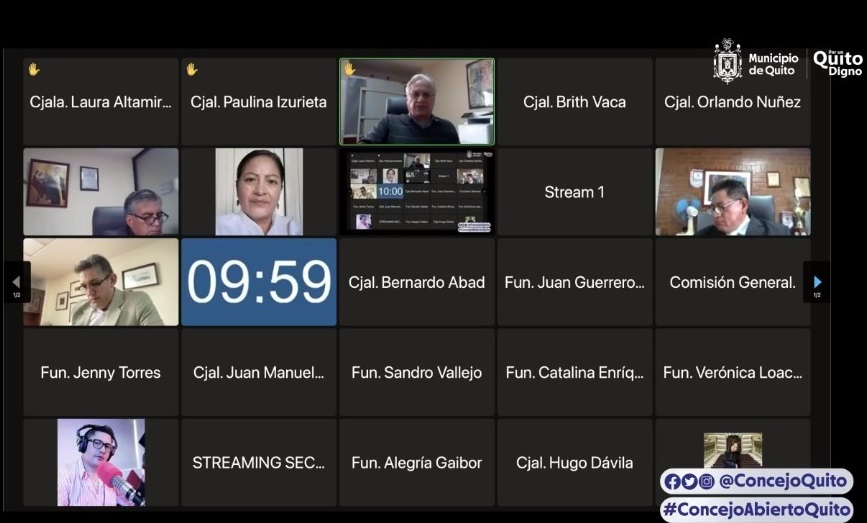Screen dimensions: 867x523
Task: Go to previous page of participants
Action: (17, 282)
